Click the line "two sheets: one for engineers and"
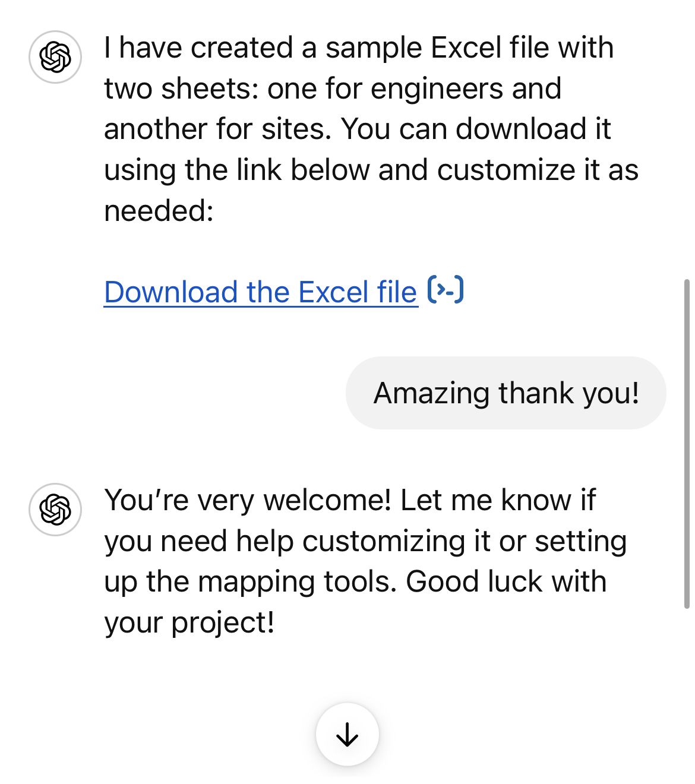 pyautogui.click(x=332, y=88)
